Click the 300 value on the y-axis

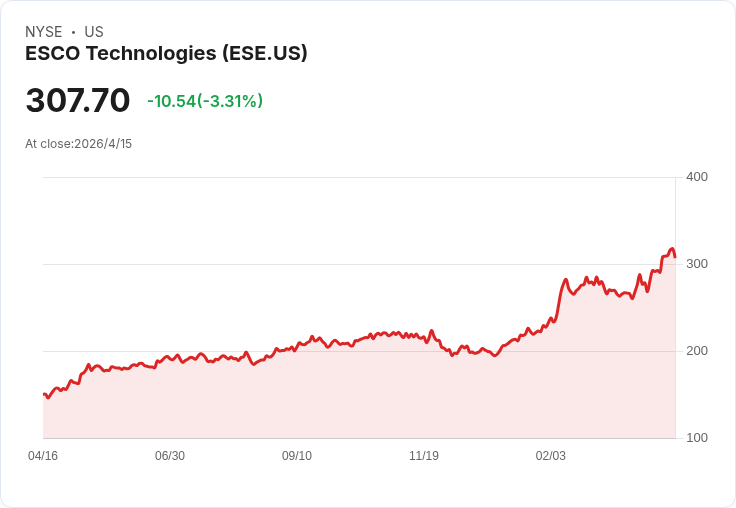pos(697,264)
